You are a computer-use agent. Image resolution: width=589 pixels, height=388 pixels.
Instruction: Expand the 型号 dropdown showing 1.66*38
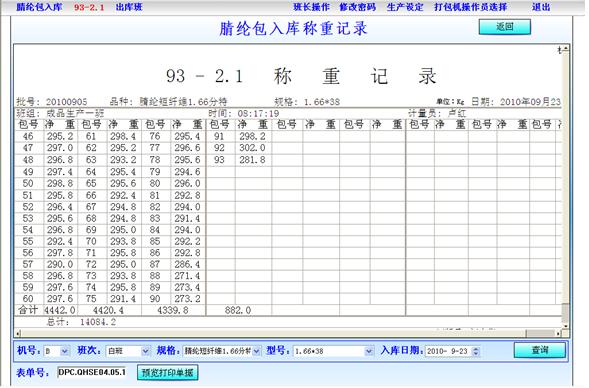point(369,351)
